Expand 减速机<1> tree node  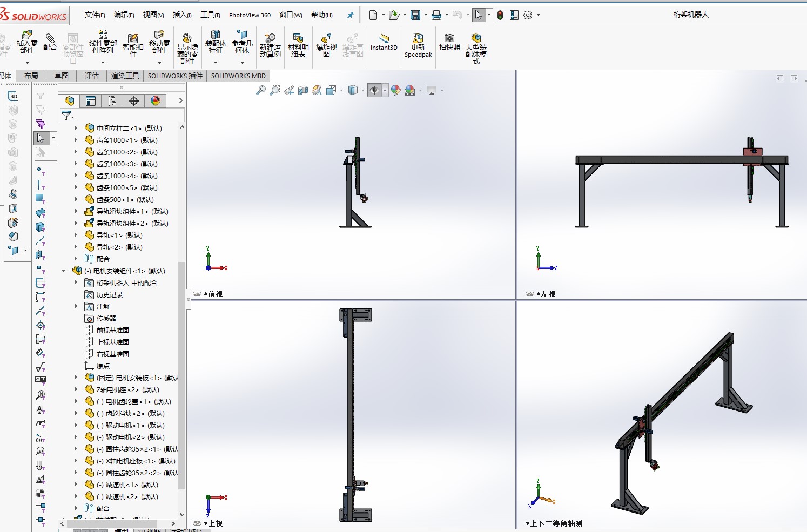point(76,485)
